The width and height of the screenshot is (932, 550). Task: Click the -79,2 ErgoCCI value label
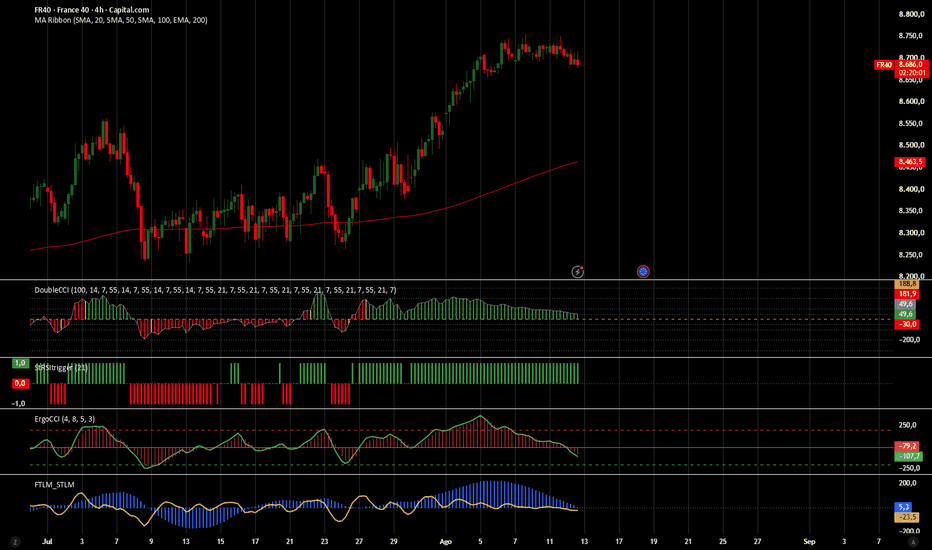coord(907,446)
